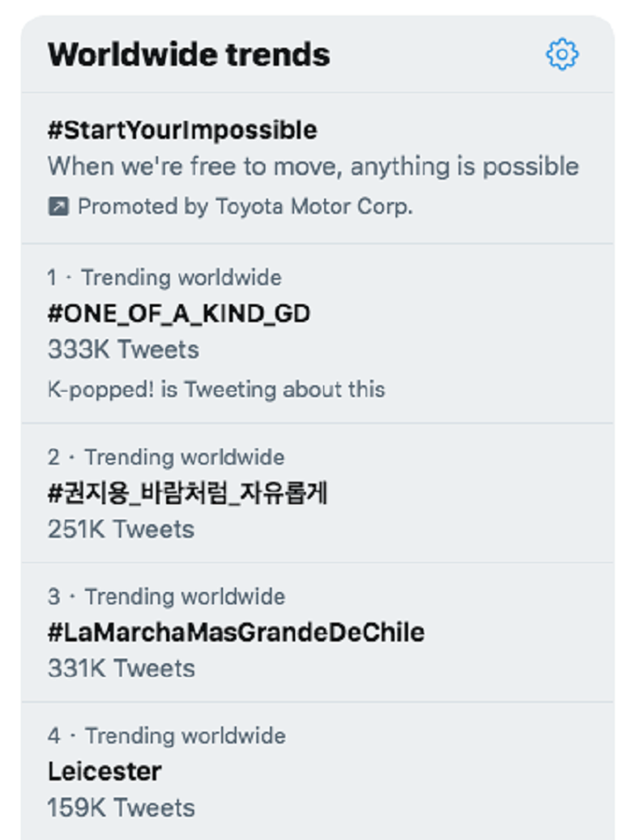
Task: Click the 331K Tweets count
Action: pyautogui.click(x=121, y=668)
